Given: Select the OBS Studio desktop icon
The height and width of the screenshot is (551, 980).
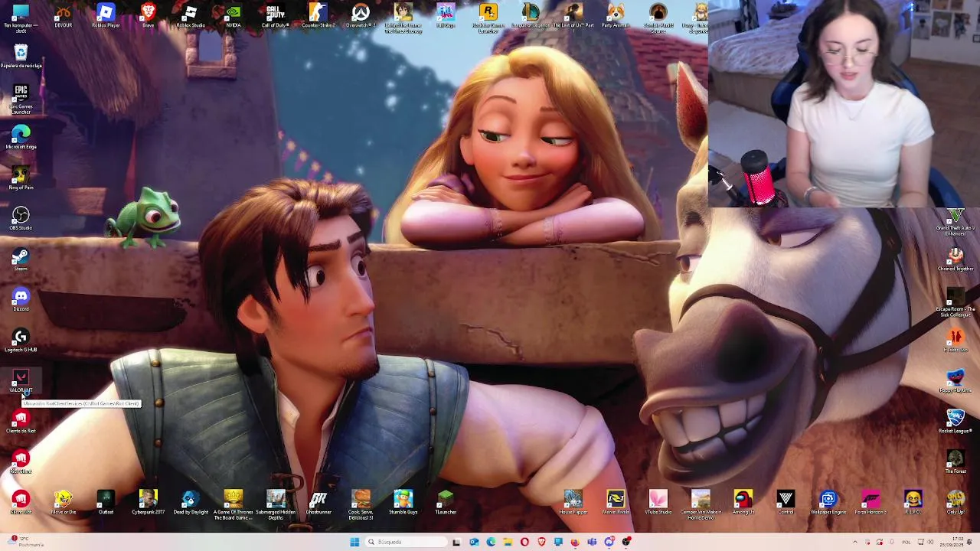Looking at the screenshot, I should coord(21,219).
